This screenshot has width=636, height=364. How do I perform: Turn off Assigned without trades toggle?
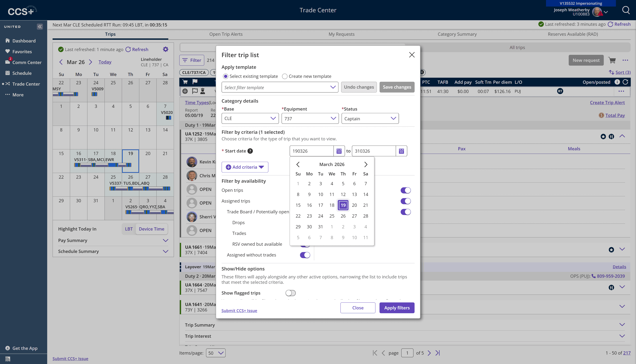click(x=305, y=255)
